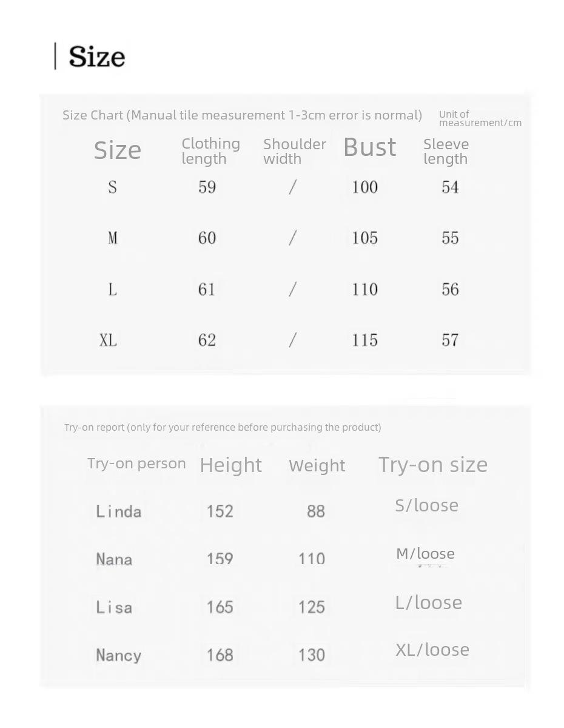Click Nana's weight value 110

pyautogui.click(x=312, y=559)
